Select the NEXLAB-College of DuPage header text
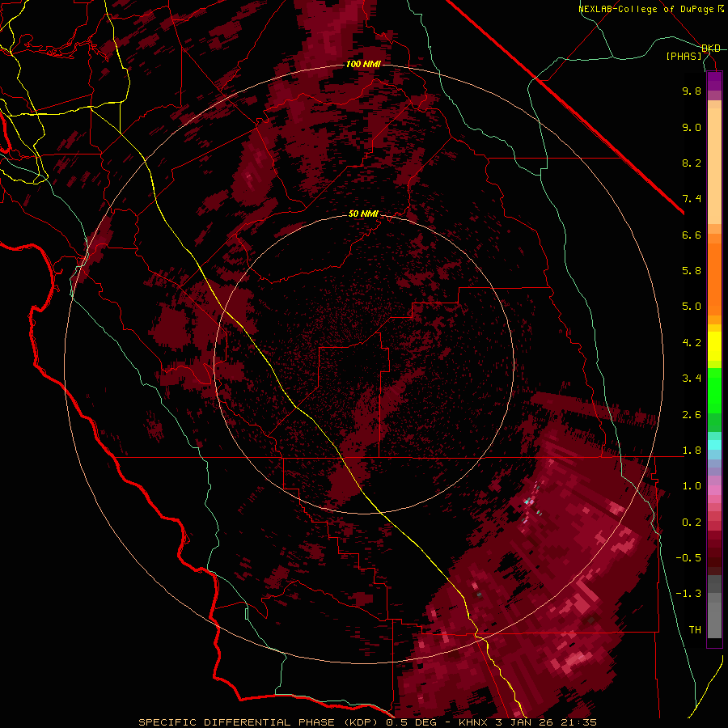 coord(647,9)
